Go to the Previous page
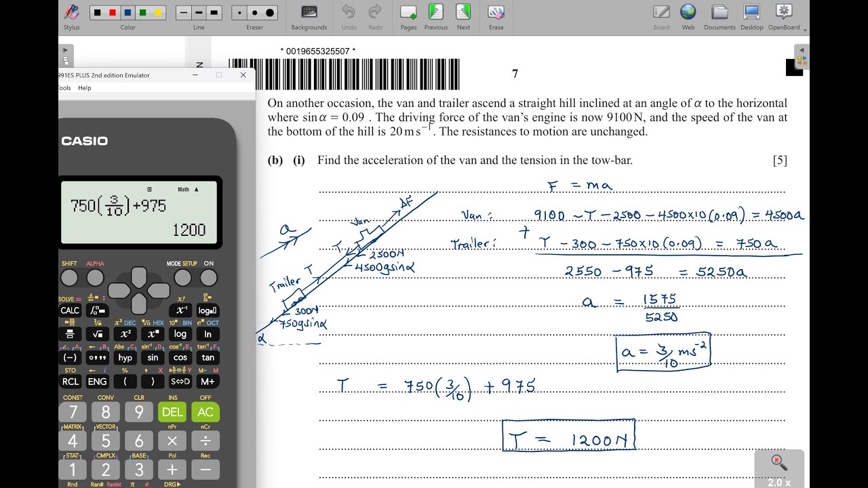 pos(436,17)
